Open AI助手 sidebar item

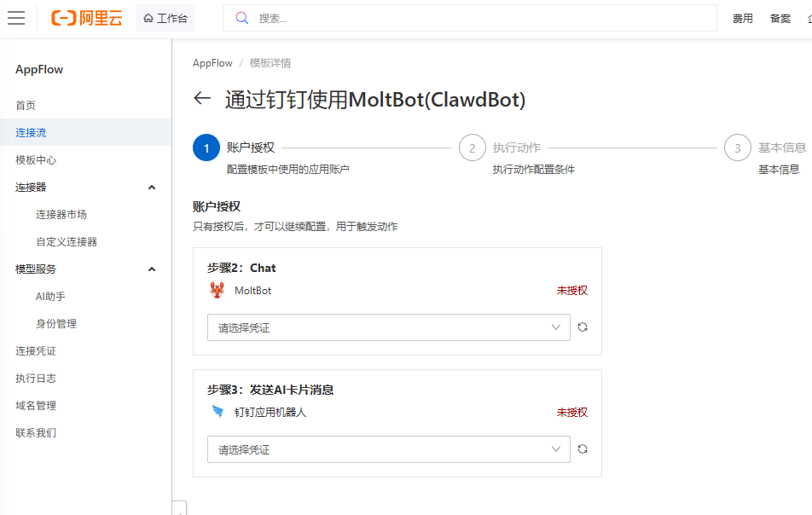50,297
